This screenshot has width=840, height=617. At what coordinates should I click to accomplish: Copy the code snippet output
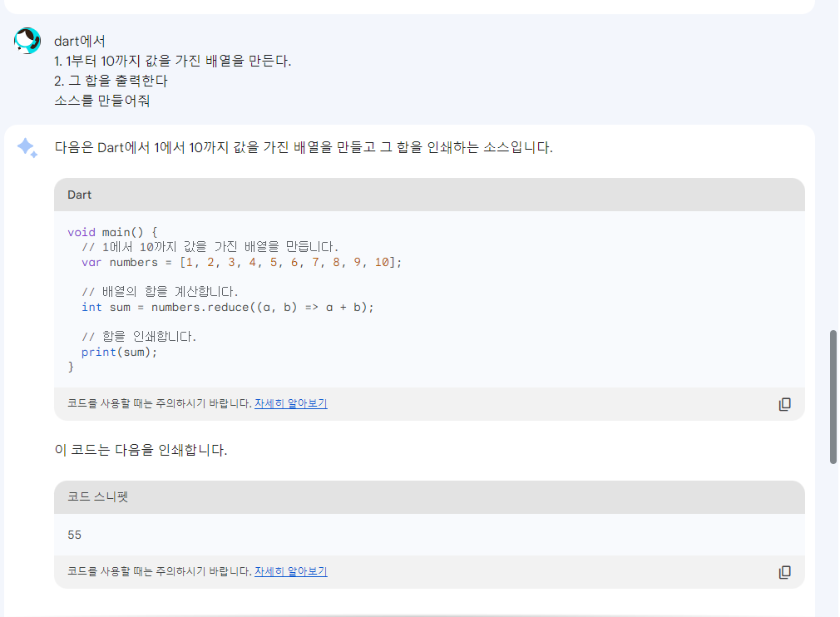(784, 572)
